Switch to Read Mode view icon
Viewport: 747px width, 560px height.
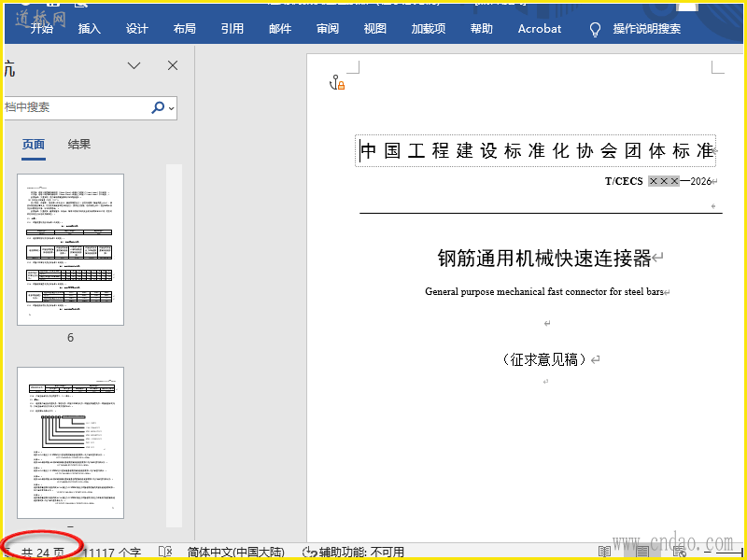[604, 552]
